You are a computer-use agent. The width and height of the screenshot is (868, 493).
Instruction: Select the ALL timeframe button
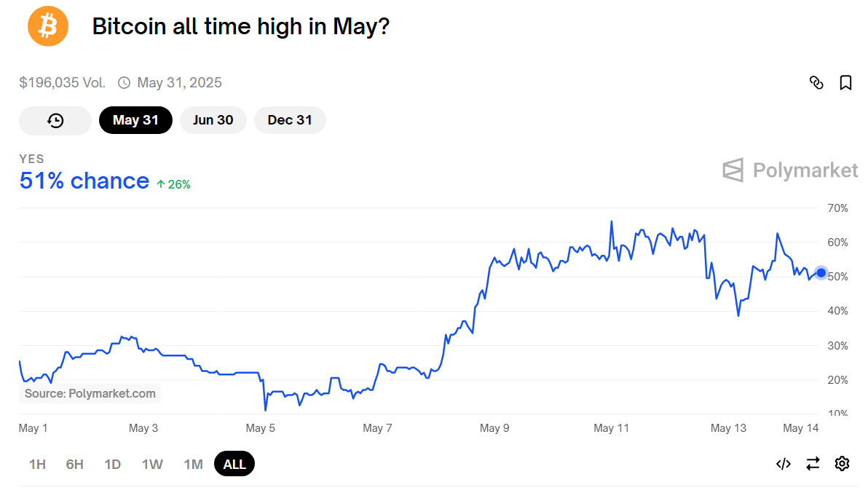click(234, 464)
